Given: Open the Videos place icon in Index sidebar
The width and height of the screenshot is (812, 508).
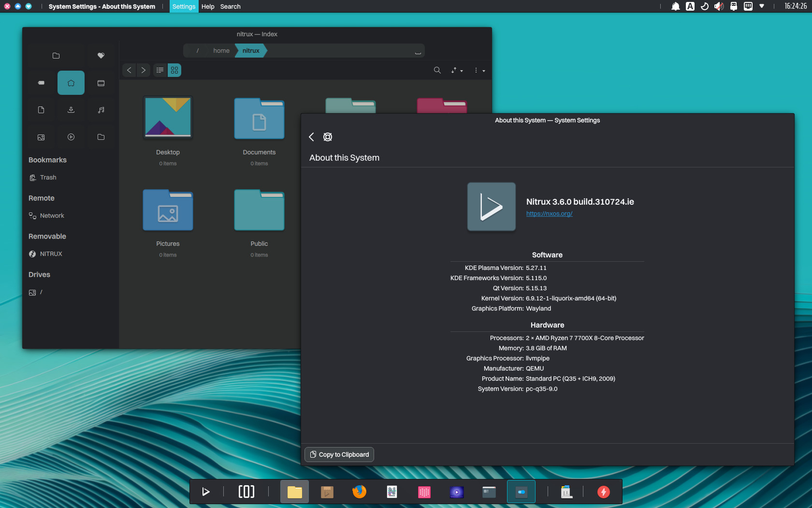Looking at the screenshot, I should 71,137.
